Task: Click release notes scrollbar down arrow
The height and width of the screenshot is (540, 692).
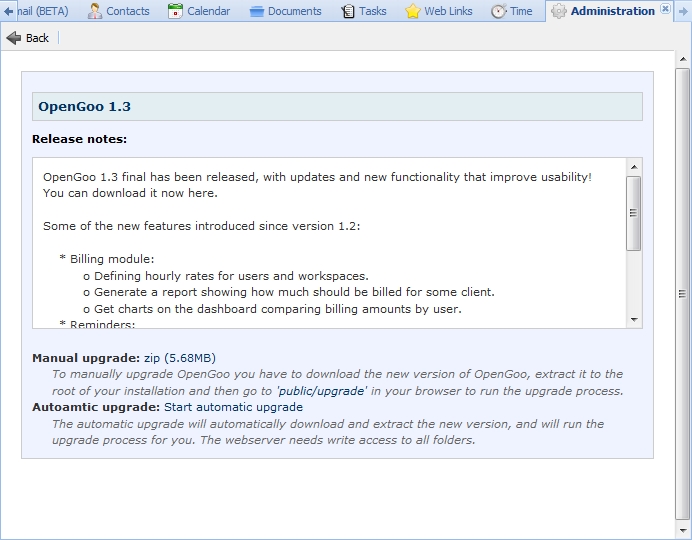Action: [x=634, y=319]
